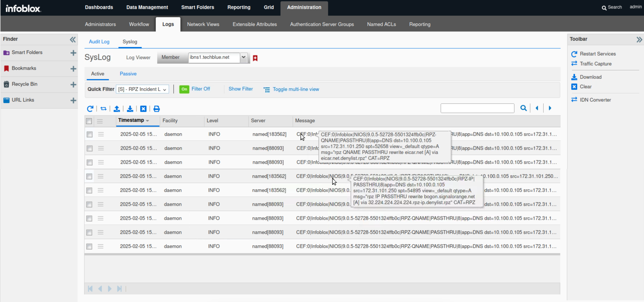Check the first syslog row checkbox
The image size is (644, 302).
click(89, 134)
